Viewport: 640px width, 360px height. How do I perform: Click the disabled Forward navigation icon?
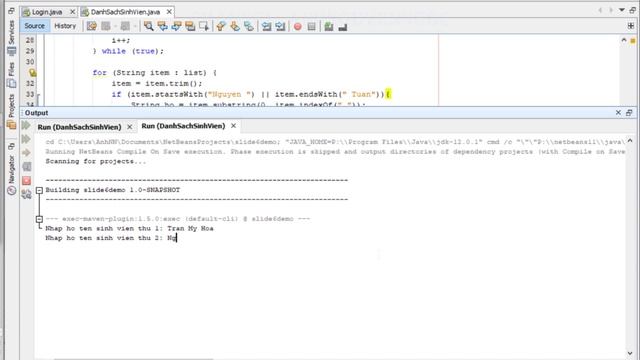125,27
